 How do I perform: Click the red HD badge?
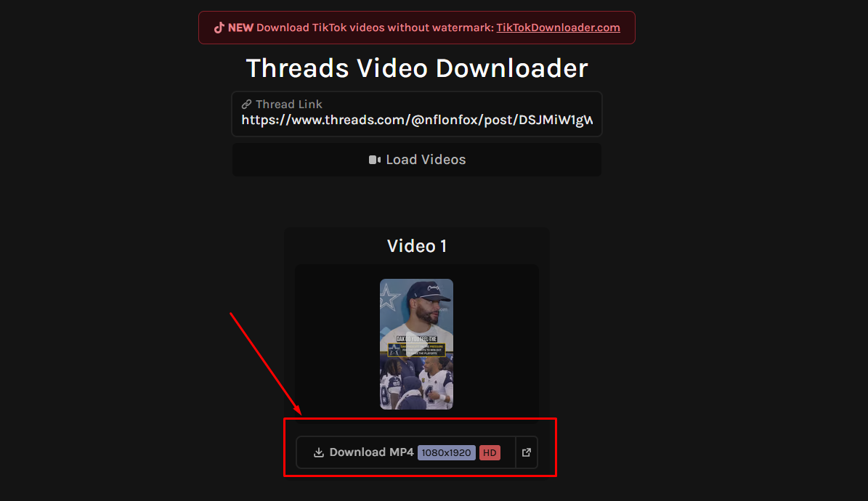coord(490,453)
